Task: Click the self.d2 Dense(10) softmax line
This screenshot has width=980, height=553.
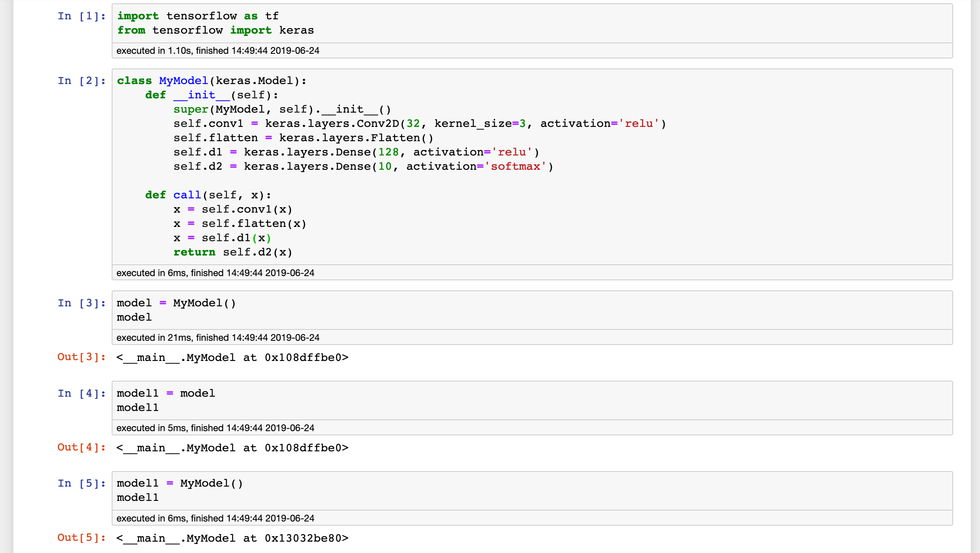Action: 364,166
